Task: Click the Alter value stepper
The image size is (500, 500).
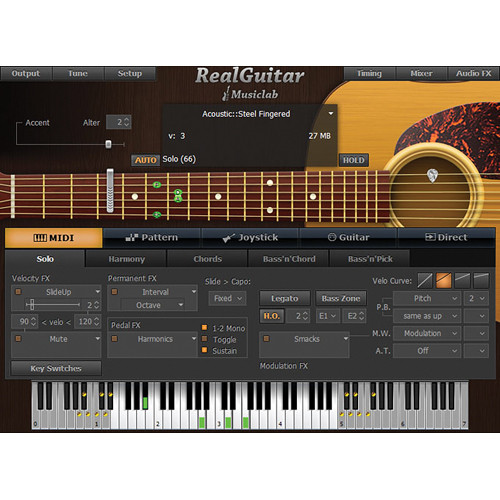Action: point(119,122)
